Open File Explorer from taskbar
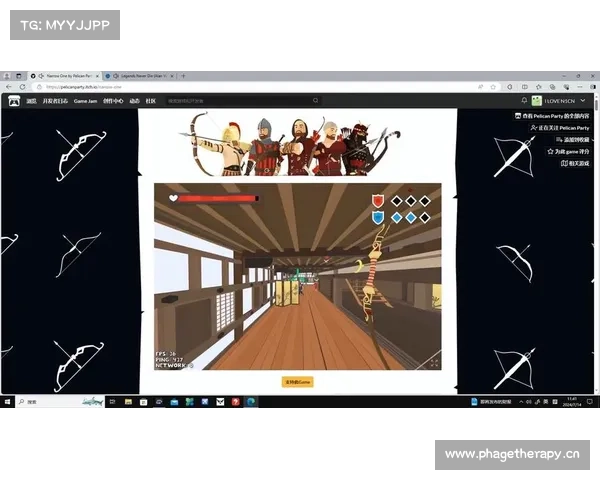Screen dimensions: 600x480 (128, 402)
